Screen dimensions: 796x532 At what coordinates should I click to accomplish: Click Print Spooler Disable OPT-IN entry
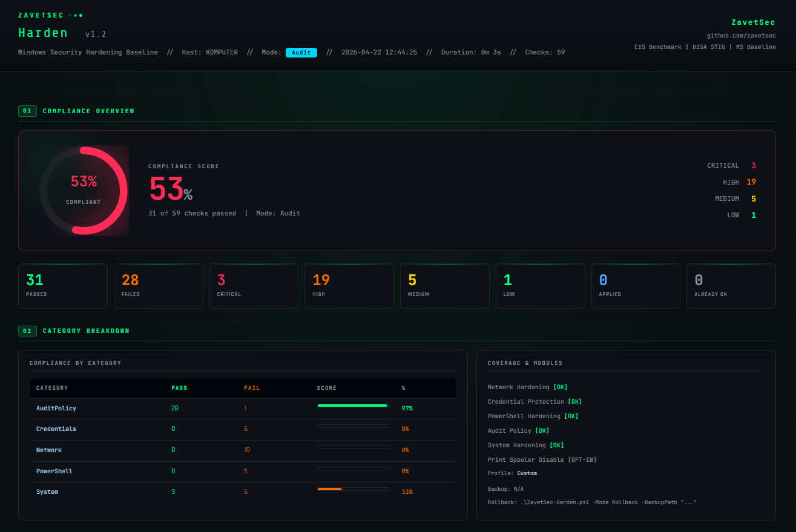(542, 460)
